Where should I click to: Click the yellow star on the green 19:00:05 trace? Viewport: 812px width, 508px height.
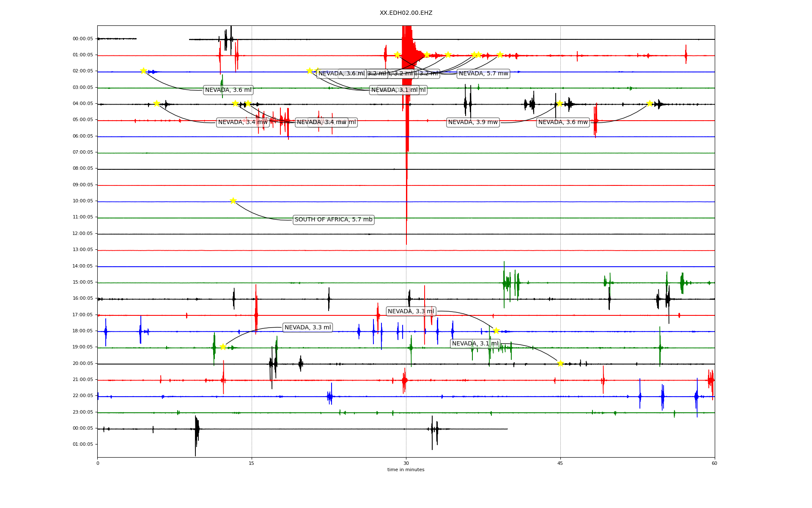(223, 347)
